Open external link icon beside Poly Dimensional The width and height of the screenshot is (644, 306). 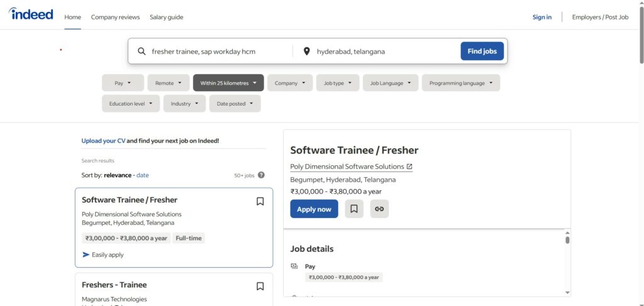409,167
